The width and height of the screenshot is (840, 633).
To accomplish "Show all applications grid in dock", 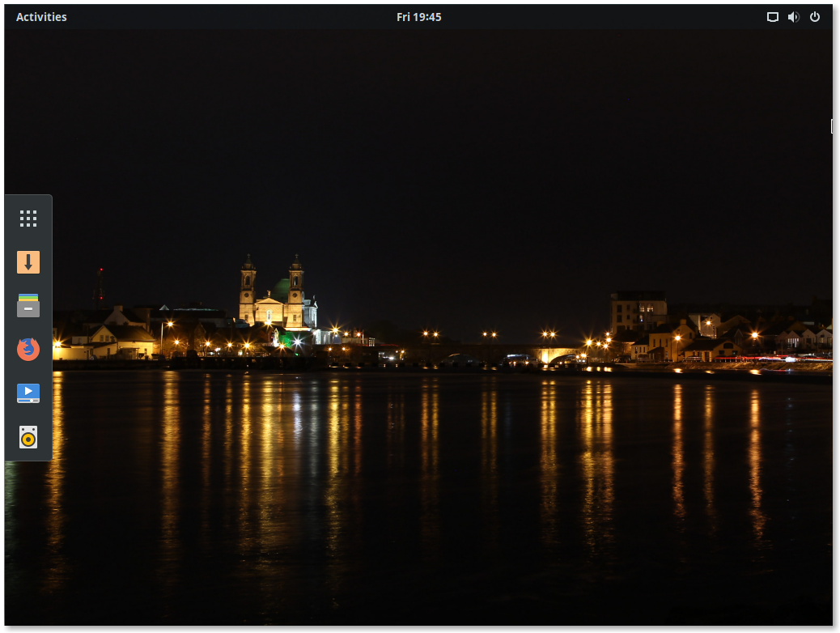I will [x=28, y=219].
